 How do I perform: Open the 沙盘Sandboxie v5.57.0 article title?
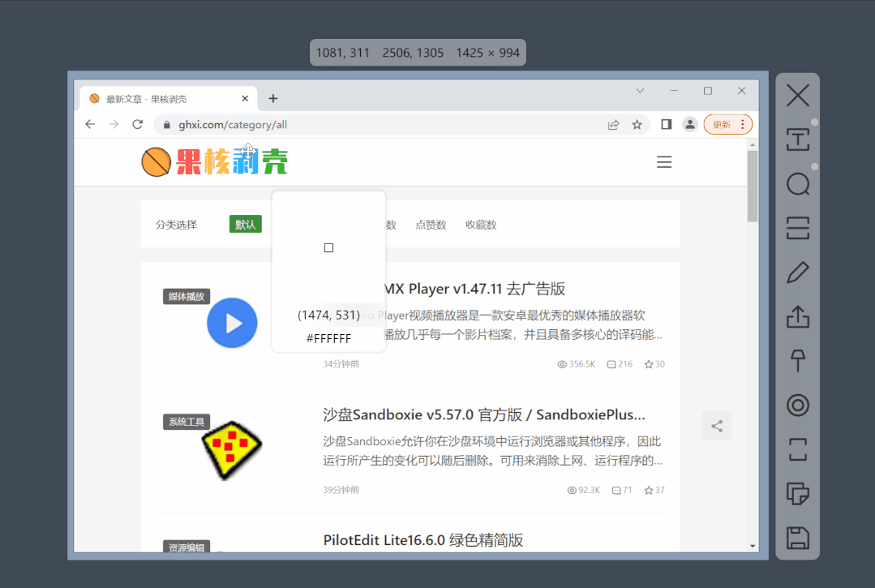click(484, 414)
